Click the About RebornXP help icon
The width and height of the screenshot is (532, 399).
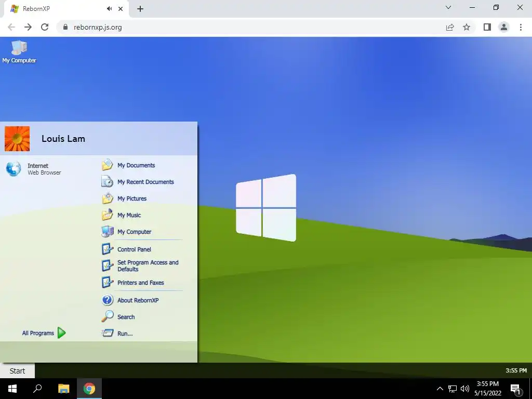click(x=107, y=300)
